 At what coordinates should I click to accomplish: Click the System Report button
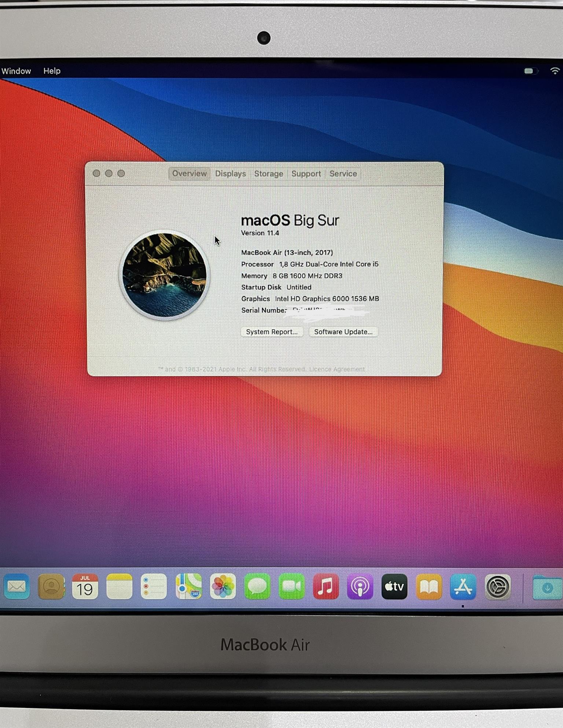(272, 332)
